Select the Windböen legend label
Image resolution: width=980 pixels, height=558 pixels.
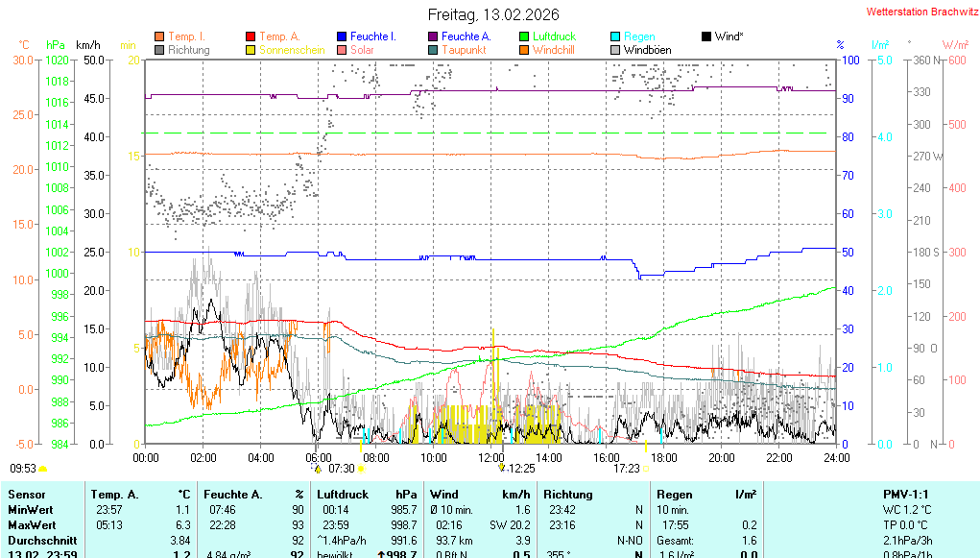(647, 49)
